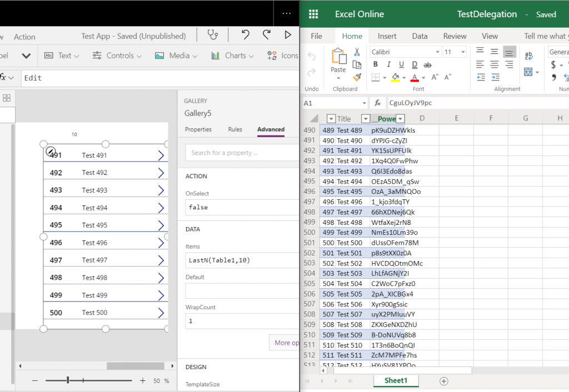Apply cell borders icon
The width and height of the screenshot is (569, 392).
(376, 77)
